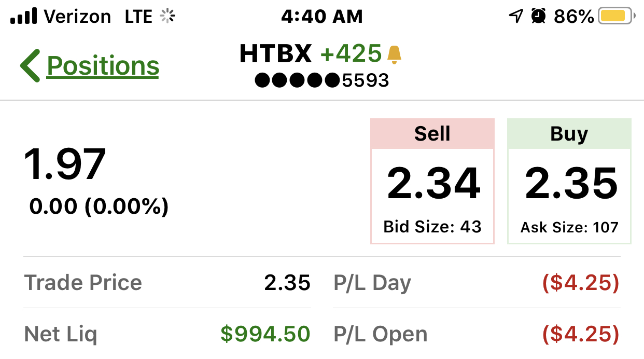Screen dimensions: 644x359
Task: Tap the orange alert bell icon
Action: (x=395, y=54)
